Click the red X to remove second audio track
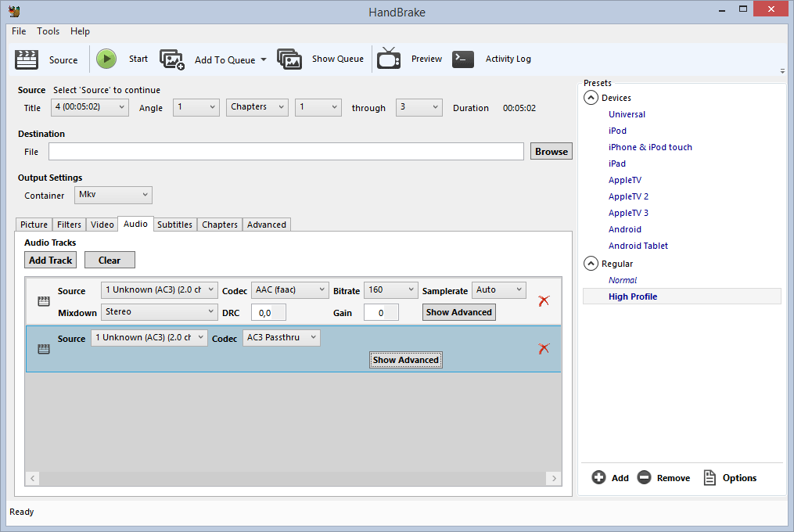Screen dimensions: 794x532 (x=544, y=349)
